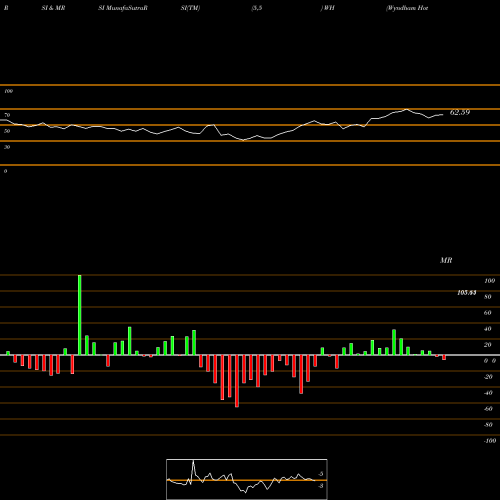Click the 'SI MunafaSutraR' header text

[x=123, y=8]
